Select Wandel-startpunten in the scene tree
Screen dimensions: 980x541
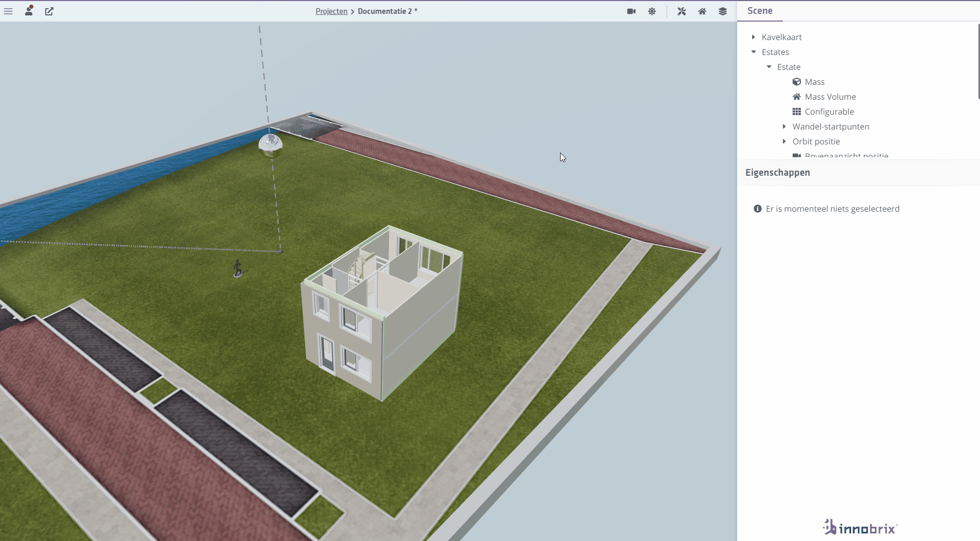(831, 126)
